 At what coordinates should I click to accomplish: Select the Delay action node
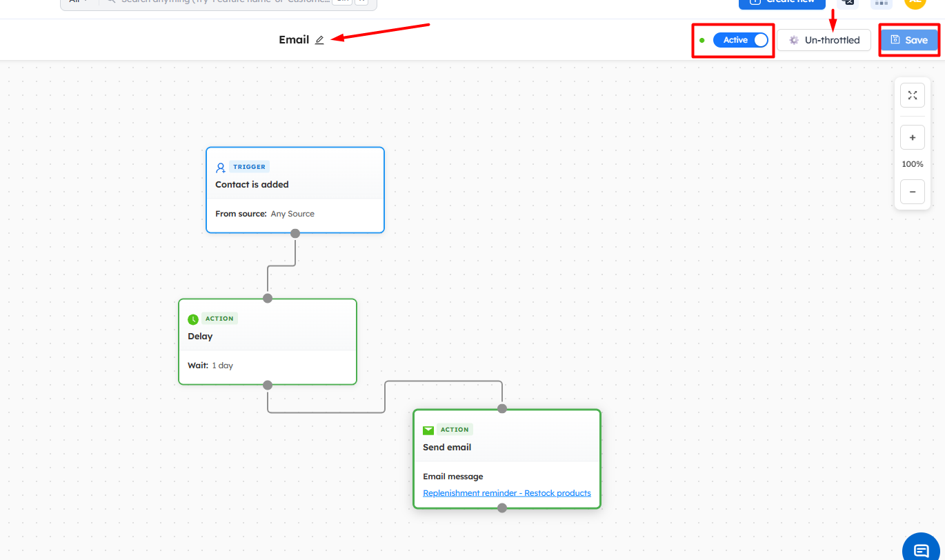click(x=267, y=337)
